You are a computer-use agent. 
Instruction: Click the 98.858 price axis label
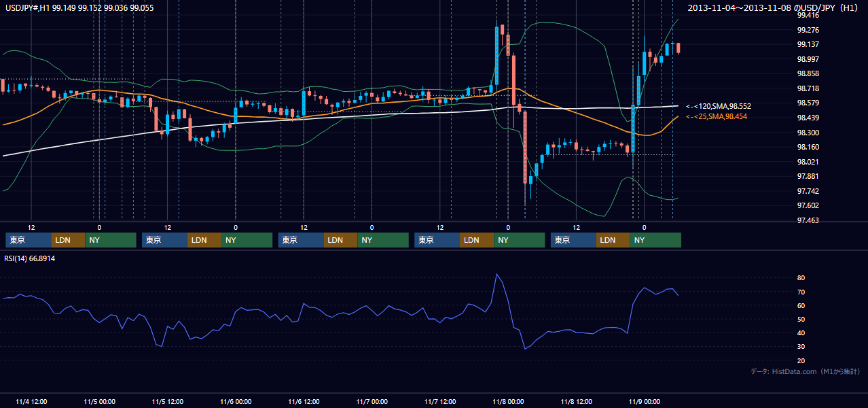808,73
